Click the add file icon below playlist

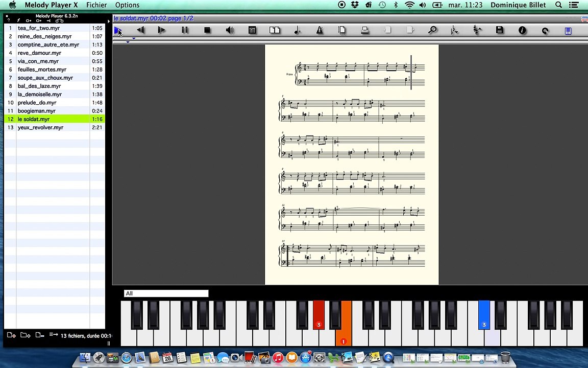(11, 335)
